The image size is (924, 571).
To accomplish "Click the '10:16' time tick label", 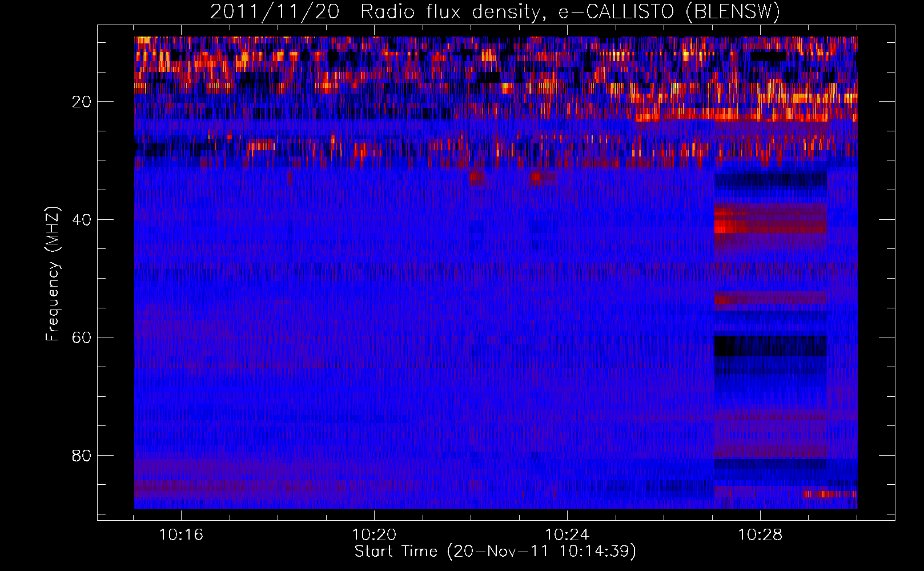I will tap(181, 535).
